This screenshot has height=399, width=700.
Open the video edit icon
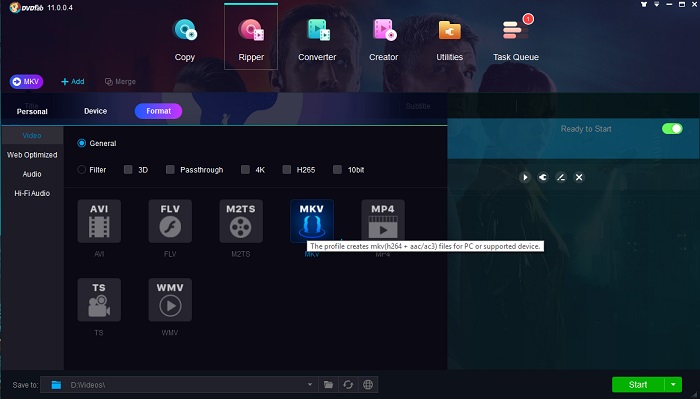561,177
